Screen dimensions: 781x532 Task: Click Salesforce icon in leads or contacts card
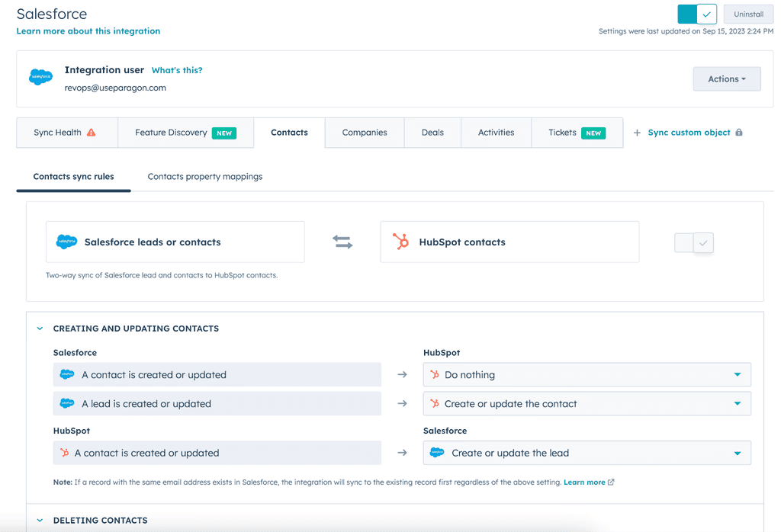[x=67, y=242]
